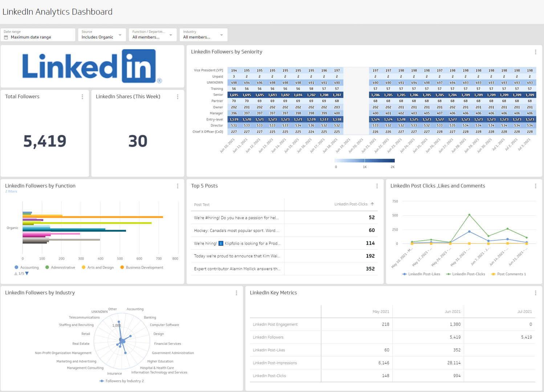Toggle LinkedIn Post-Likes line series
The width and height of the screenshot is (544, 392).
(421, 274)
